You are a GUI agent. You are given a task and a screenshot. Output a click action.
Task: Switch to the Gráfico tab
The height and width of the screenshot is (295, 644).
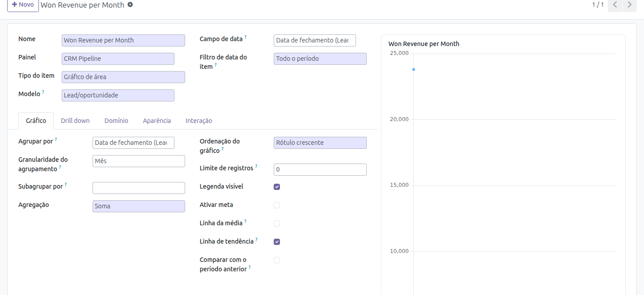click(36, 121)
